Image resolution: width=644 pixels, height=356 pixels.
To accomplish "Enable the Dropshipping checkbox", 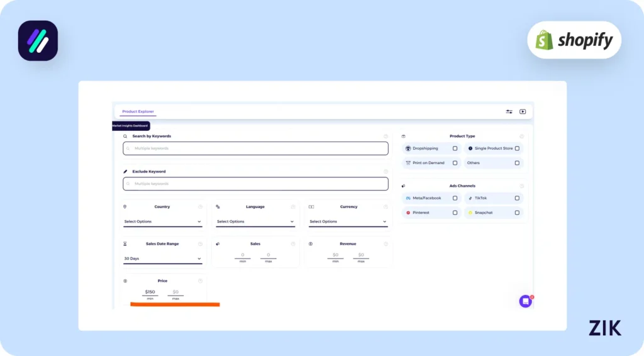I will pos(455,148).
